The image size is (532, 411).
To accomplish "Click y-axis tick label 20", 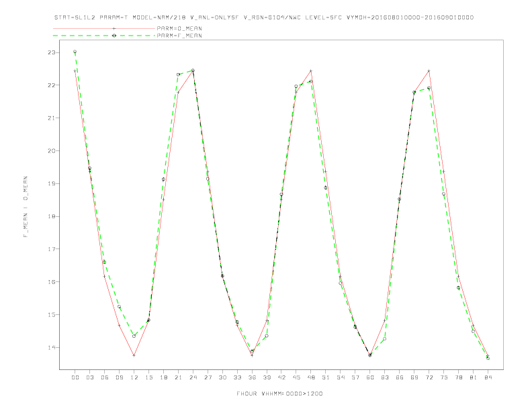I will (x=52, y=150).
